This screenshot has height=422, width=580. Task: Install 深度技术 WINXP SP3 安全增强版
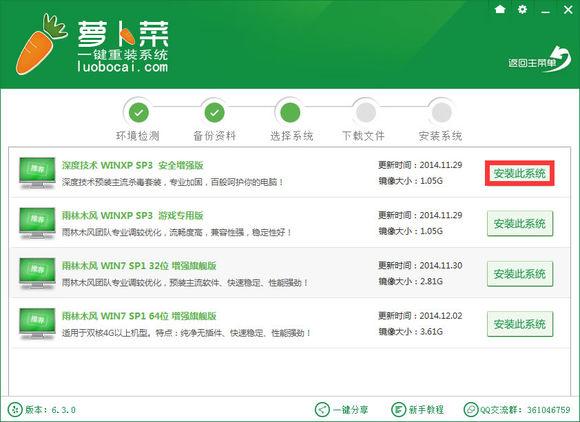click(520, 173)
